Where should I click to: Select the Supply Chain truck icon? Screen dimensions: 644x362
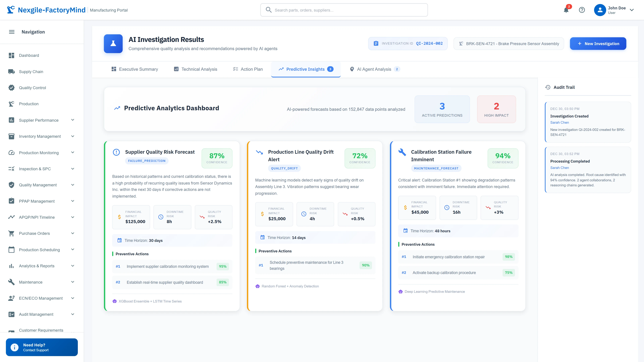pyautogui.click(x=12, y=71)
